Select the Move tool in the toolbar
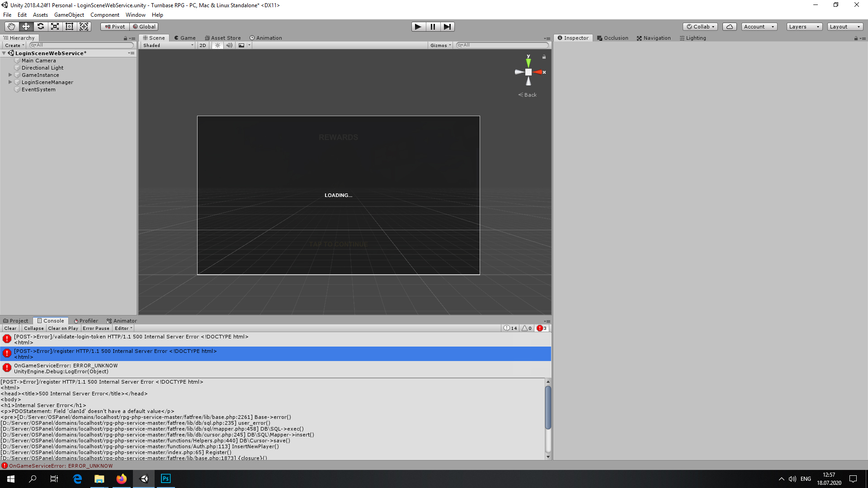This screenshot has width=868, height=488. (26, 26)
